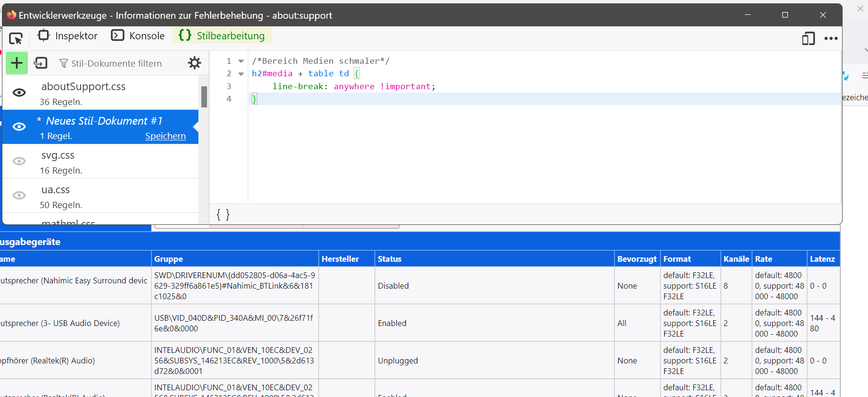This screenshot has height=397, width=868.
Task: Collapse the CSS rule on line 2
Action: (241, 74)
